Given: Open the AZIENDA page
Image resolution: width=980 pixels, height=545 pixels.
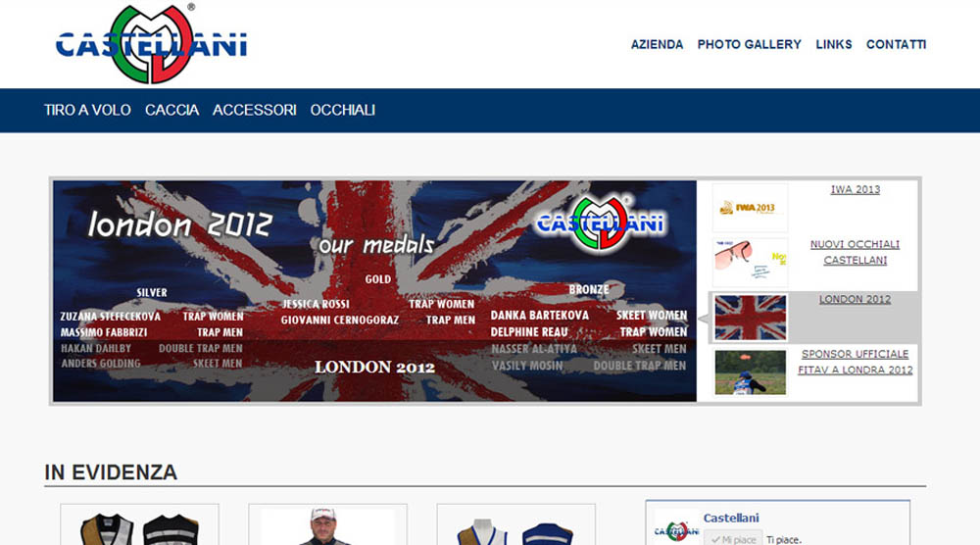Looking at the screenshot, I should click(x=657, y=44).
